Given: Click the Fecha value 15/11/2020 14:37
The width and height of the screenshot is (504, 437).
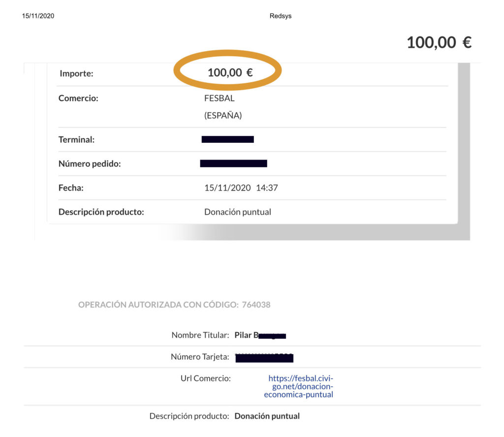Looking at the screenshot, I should click(x=241, y=188).
